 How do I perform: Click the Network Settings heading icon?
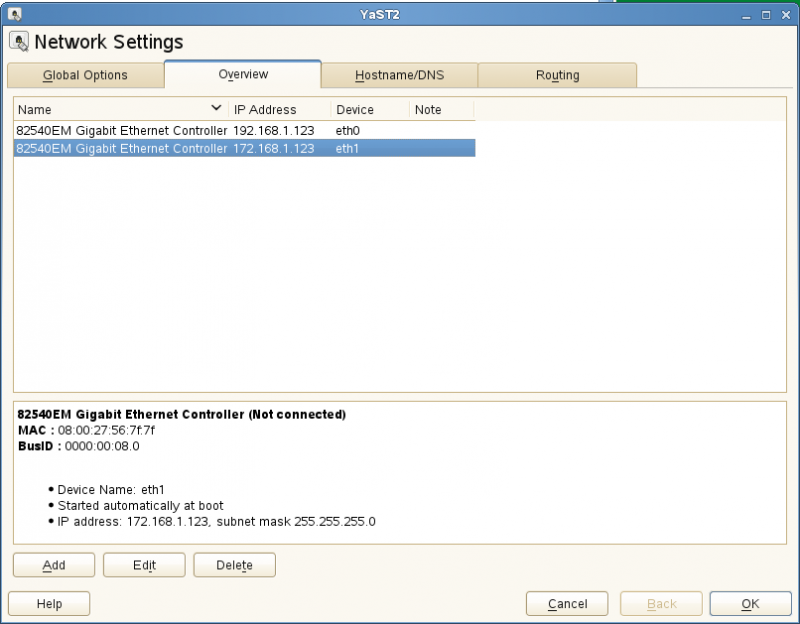(18, 41)
